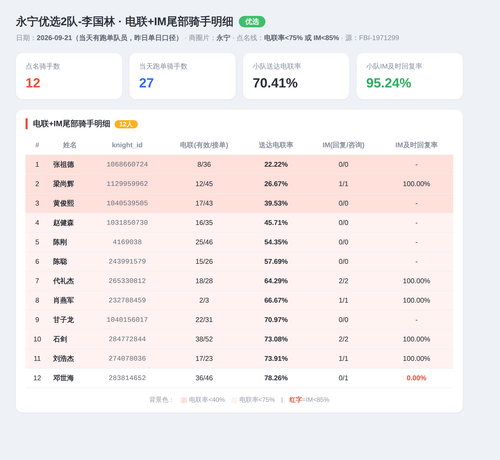Click the 红字=IM<85% legend label
The image size is (500, 460).
(x=309, y=400)
